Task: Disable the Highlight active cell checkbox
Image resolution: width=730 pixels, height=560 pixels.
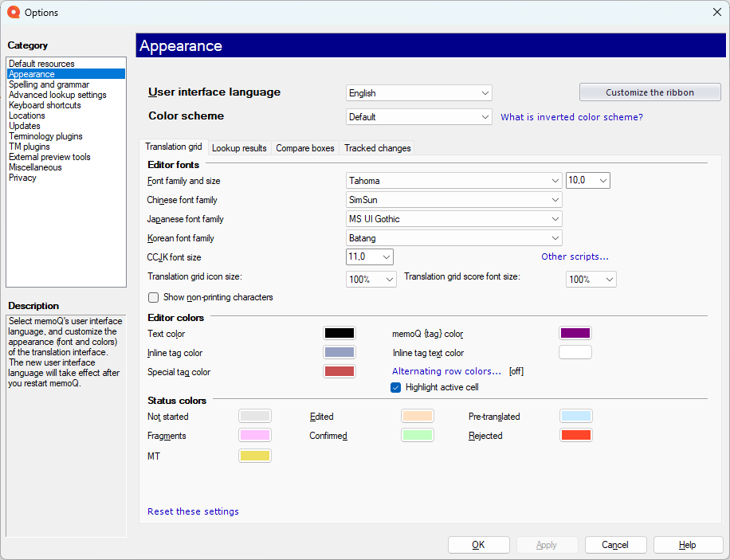Action: [396, 386]
